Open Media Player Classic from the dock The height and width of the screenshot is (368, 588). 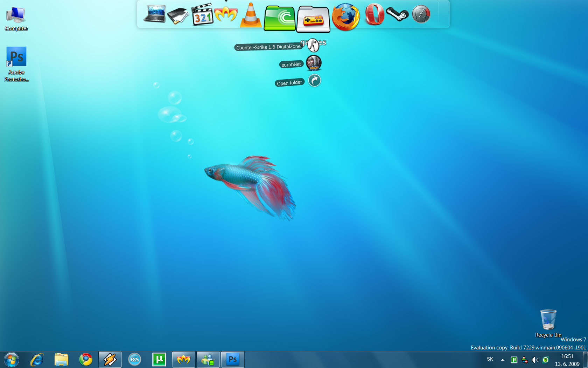coord(202,14)
